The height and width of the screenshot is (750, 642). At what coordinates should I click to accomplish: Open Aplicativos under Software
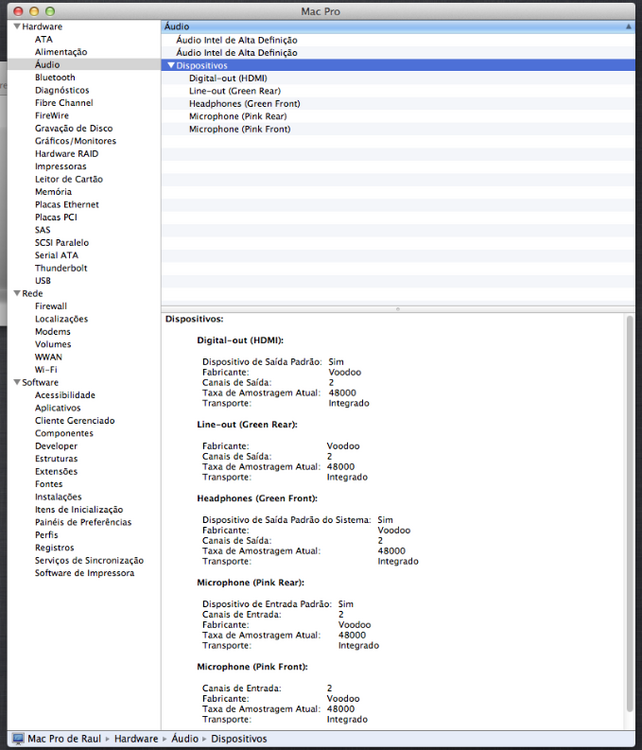[58, 408]
